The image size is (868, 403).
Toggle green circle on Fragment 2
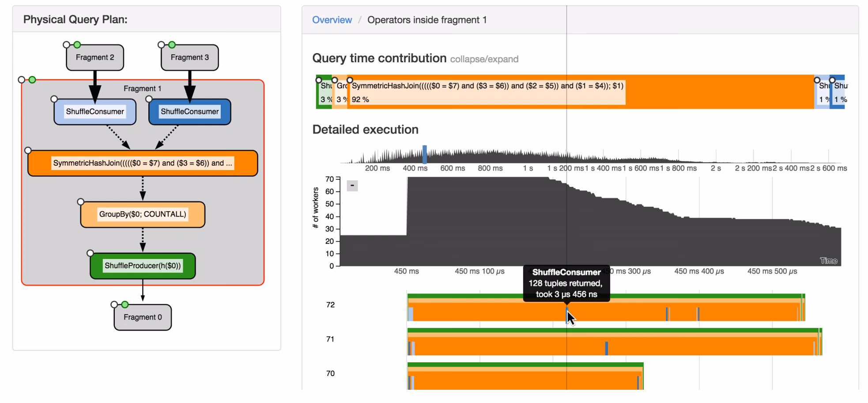point(77,45)
